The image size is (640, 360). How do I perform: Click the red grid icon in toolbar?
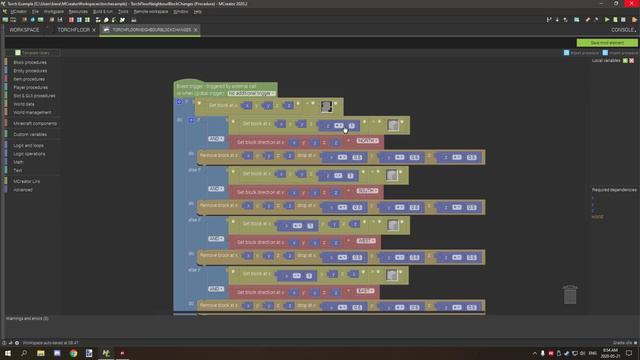[x=71, y=20]
